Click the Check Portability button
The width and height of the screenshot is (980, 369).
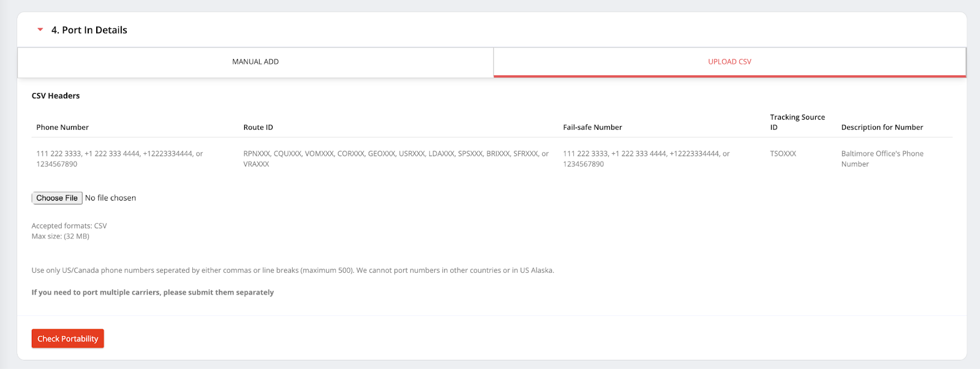pos(68,338)
